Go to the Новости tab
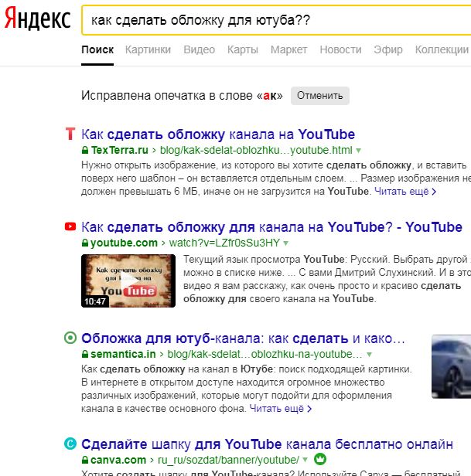471x476 pixels. pyautogui.click(x=340, y=49)
